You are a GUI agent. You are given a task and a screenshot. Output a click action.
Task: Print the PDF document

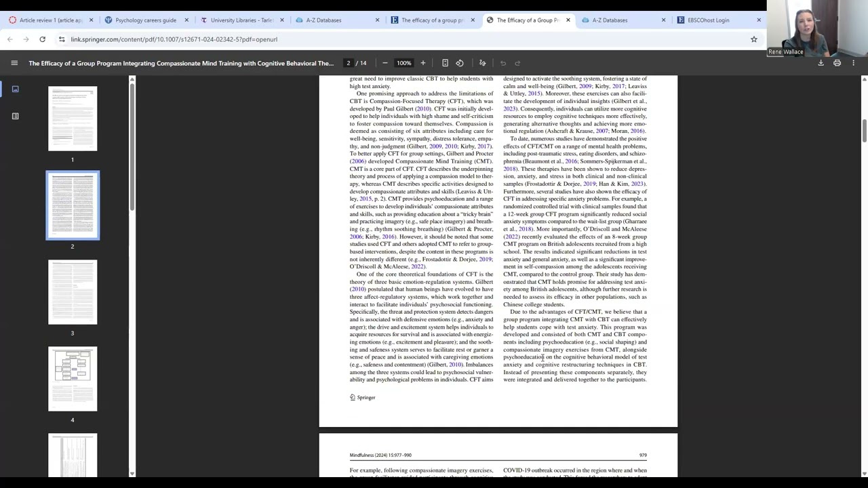point(837,63)
